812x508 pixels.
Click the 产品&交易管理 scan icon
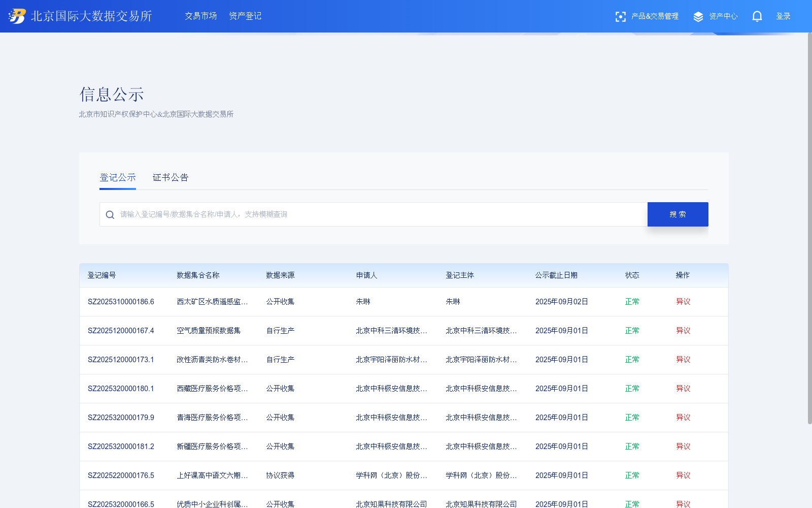[x=620, y=17]
